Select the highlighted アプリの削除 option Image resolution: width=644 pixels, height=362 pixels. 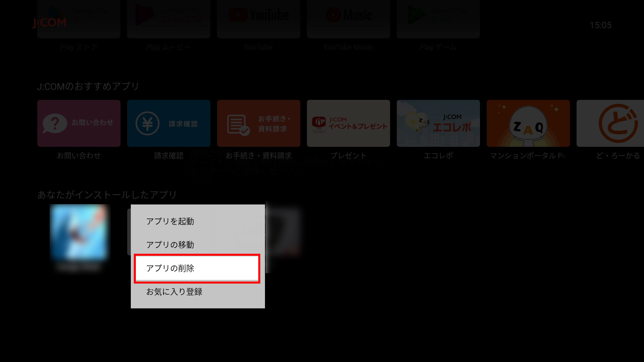pyautogui.click(x=197, y=268)
